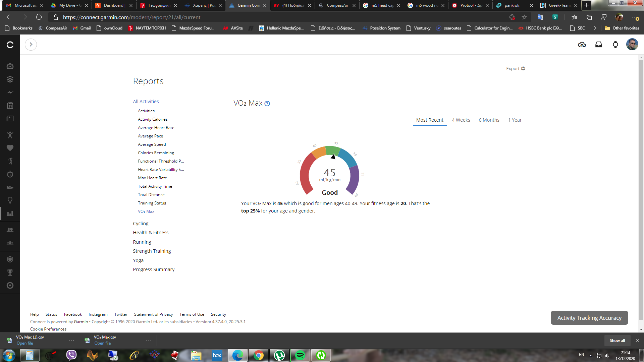Open the Activities person icon in sidebar
This screenshot has height=362, width=644.
(10, 135)
